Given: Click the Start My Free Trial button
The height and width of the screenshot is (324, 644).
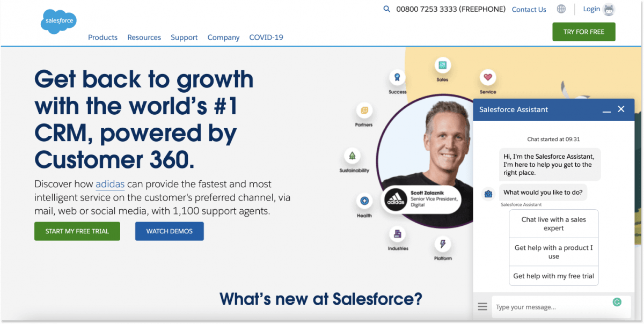Looking at the screenshot, I should tap(77, 231).
